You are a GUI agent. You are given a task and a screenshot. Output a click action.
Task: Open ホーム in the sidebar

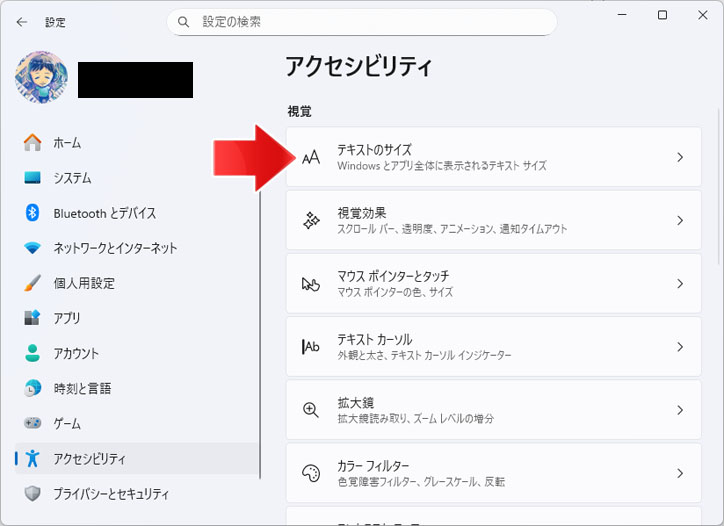67,143
